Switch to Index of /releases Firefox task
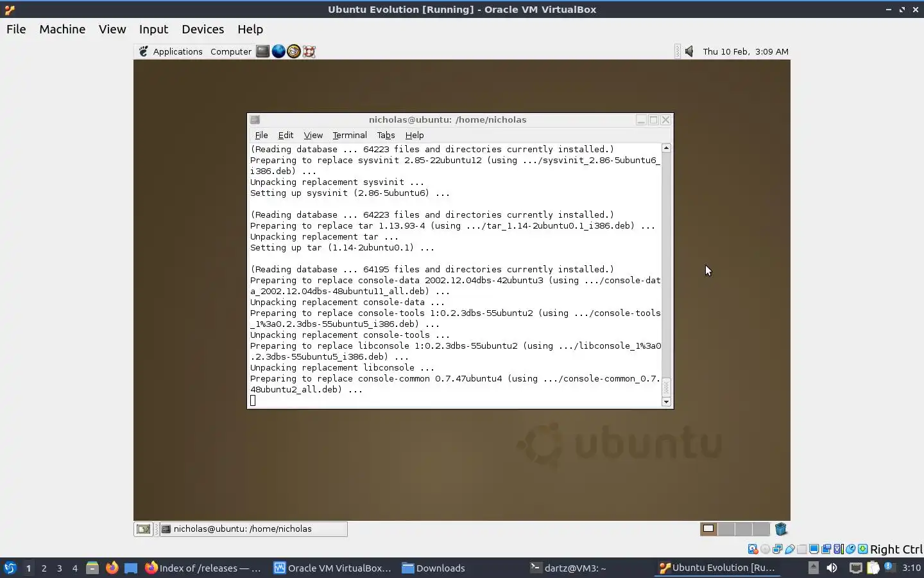Screen dimensions: 924x578 click(x=203, y=568)
